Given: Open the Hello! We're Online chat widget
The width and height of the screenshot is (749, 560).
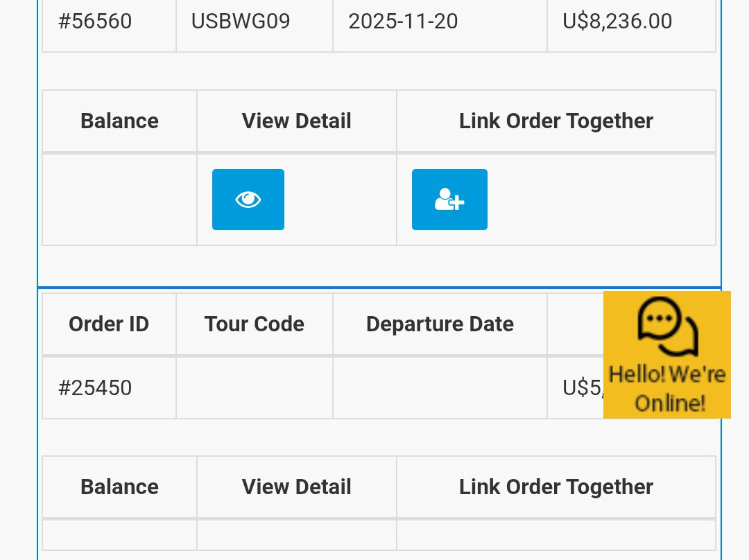Looking at the screenshot, I should (x=666, y=355).
